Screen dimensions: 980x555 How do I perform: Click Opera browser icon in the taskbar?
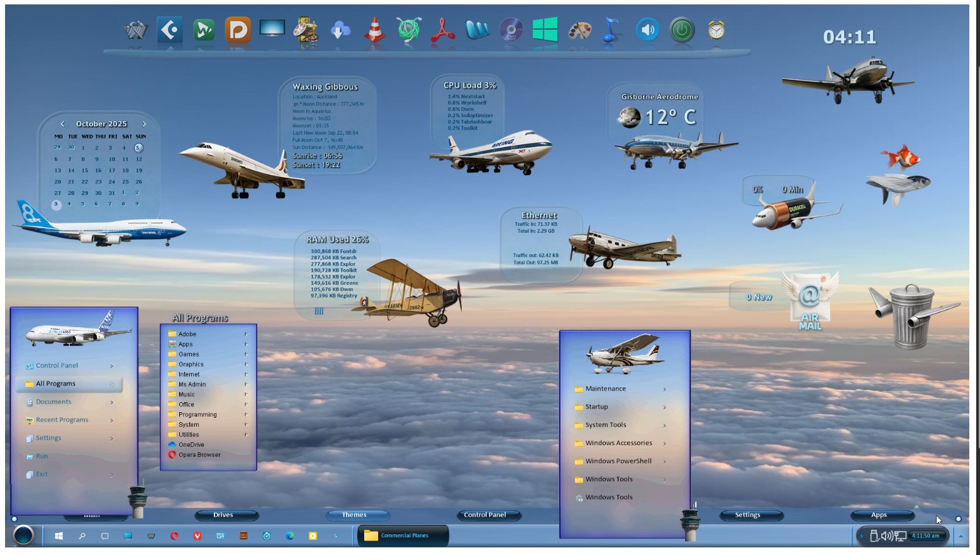point(174,536)
